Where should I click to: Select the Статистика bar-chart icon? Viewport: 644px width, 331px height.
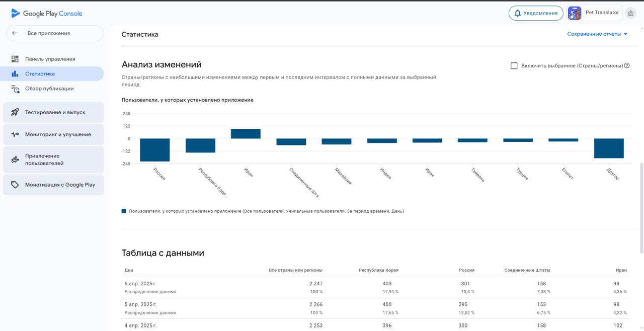click(16, 73)
